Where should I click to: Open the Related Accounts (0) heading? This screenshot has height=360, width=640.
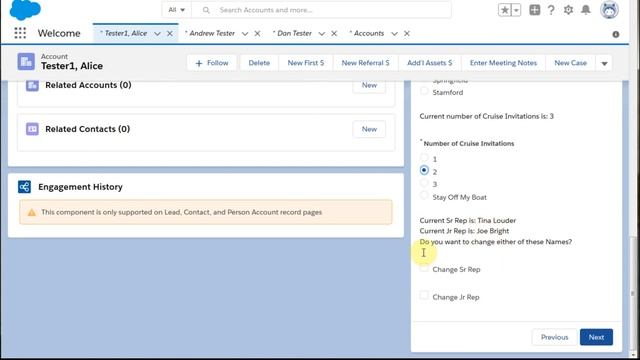pos(88,85)
